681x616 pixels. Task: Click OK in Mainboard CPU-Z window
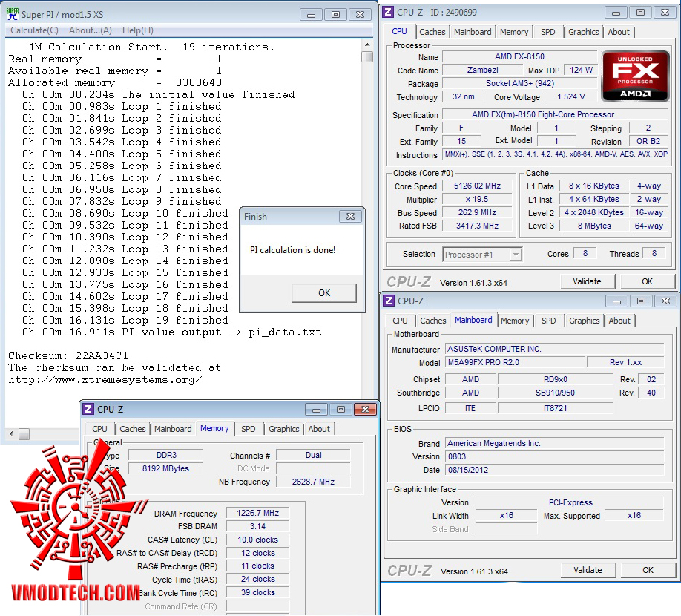648,570
